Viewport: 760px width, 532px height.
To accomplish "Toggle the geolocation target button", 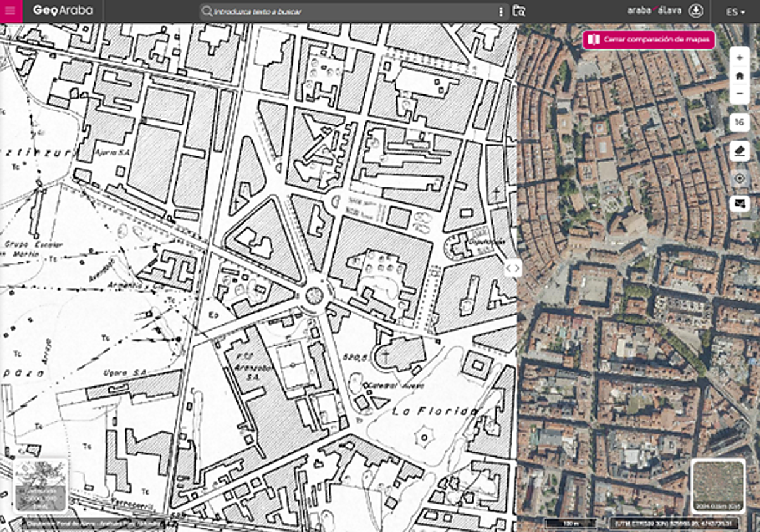I will click(739, 178).
